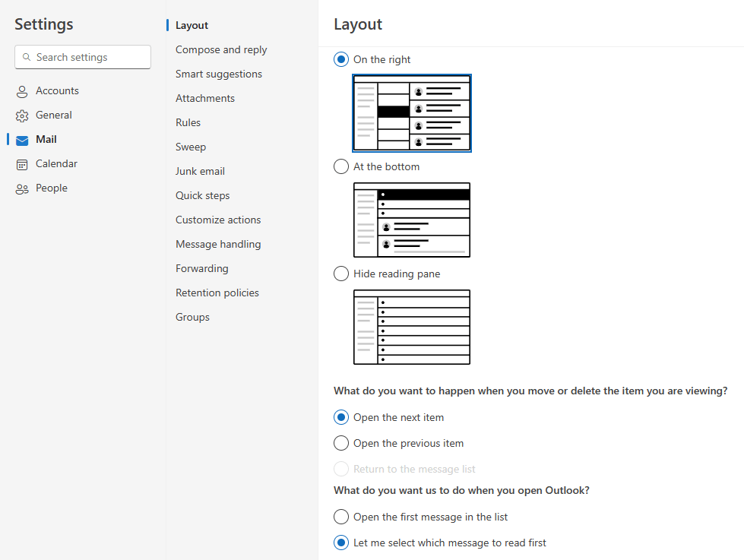
Task: Choose 'Let me select which message to read first'
Action: 341,543
